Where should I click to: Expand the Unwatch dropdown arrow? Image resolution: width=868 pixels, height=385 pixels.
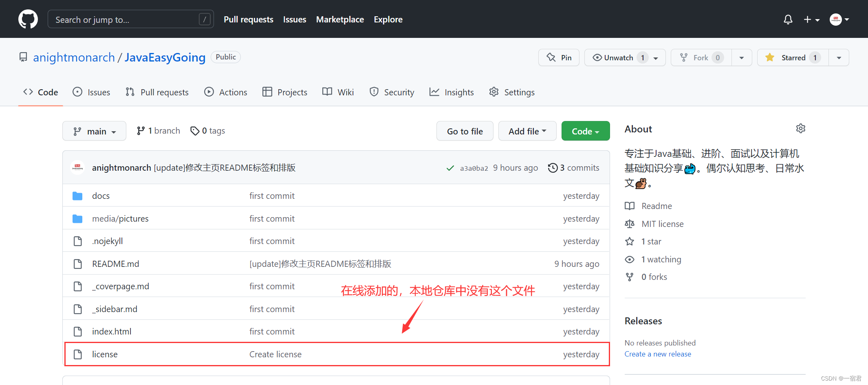(x=656, y=58)
